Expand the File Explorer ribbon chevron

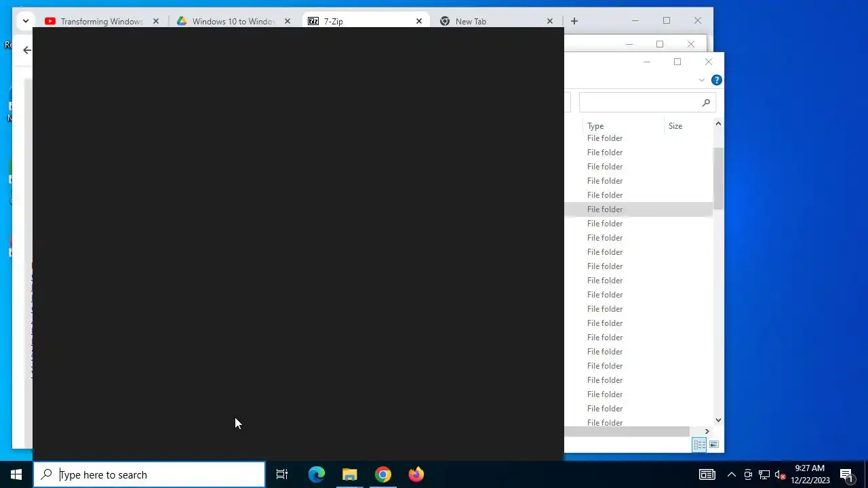click(x=702, y=80)
